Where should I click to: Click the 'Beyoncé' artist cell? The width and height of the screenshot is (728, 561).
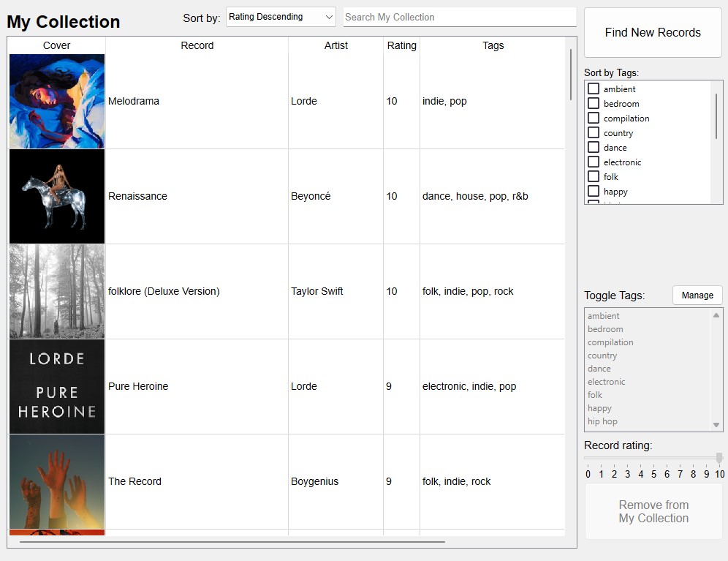[335, 196]
